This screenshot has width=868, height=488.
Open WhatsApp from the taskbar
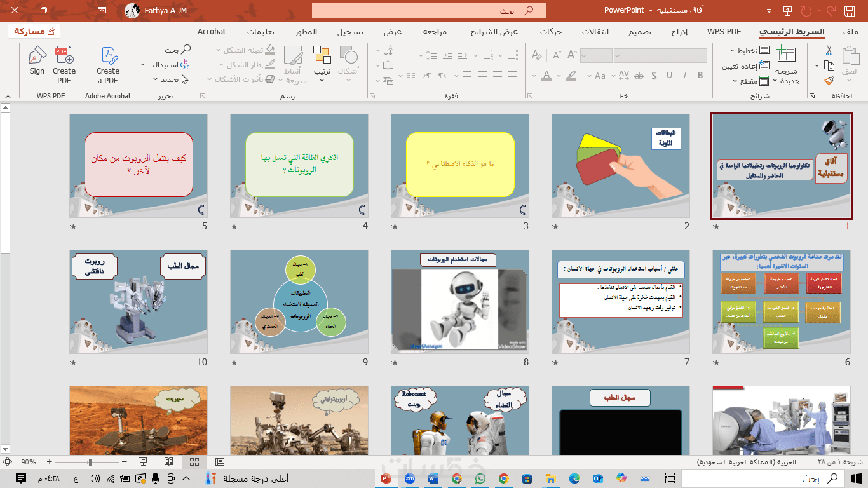pos(479,478)
